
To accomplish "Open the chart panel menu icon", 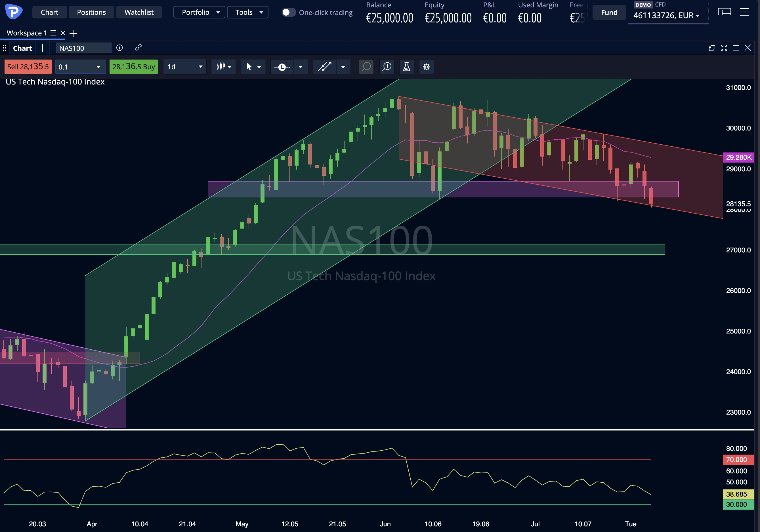I will click(x=736, y=48).
